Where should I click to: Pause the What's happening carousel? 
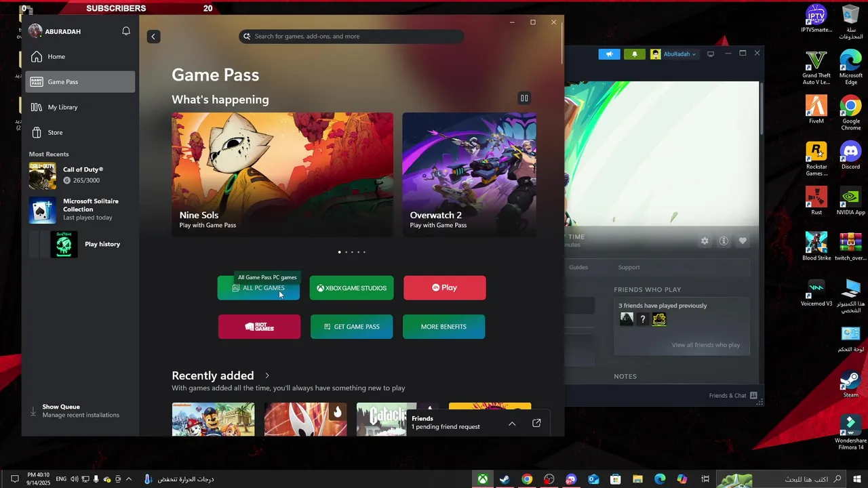click(524, 98)
